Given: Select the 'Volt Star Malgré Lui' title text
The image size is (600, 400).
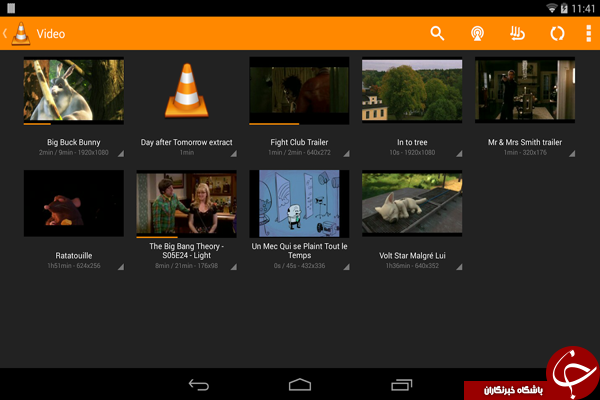Looking at the screenshot, I should coord(412,256).
